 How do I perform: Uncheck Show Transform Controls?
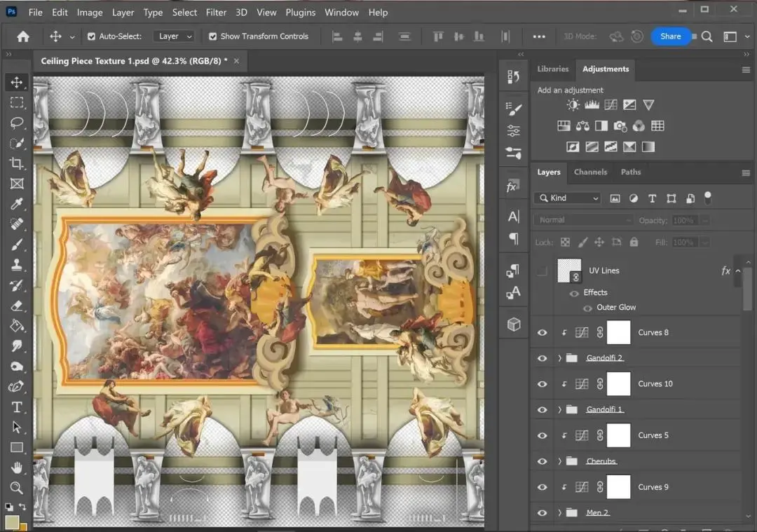tap(212, 36)
